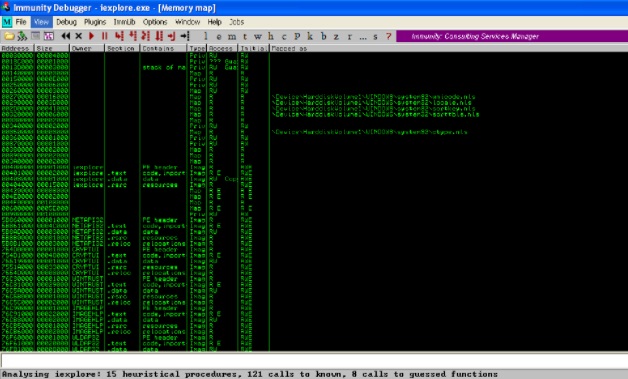Show memory map with the 'm' icon
Screen dimensions: 628x379
232,36
